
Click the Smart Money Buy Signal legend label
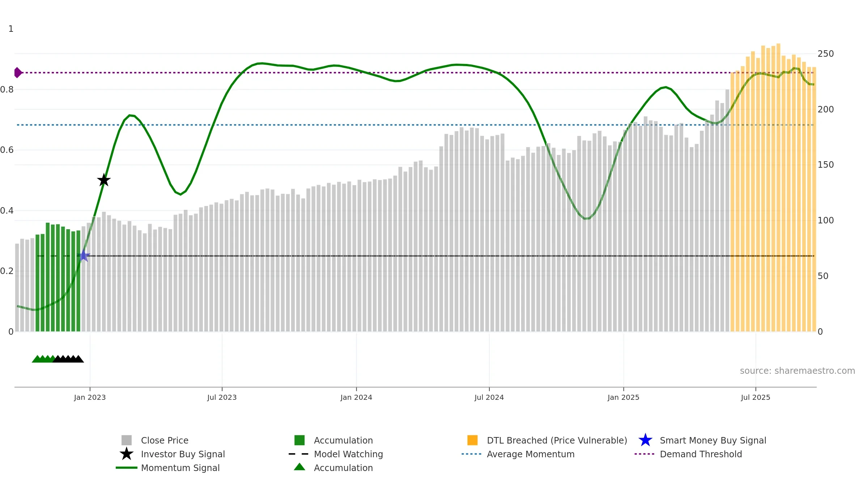tap(713, 440)
